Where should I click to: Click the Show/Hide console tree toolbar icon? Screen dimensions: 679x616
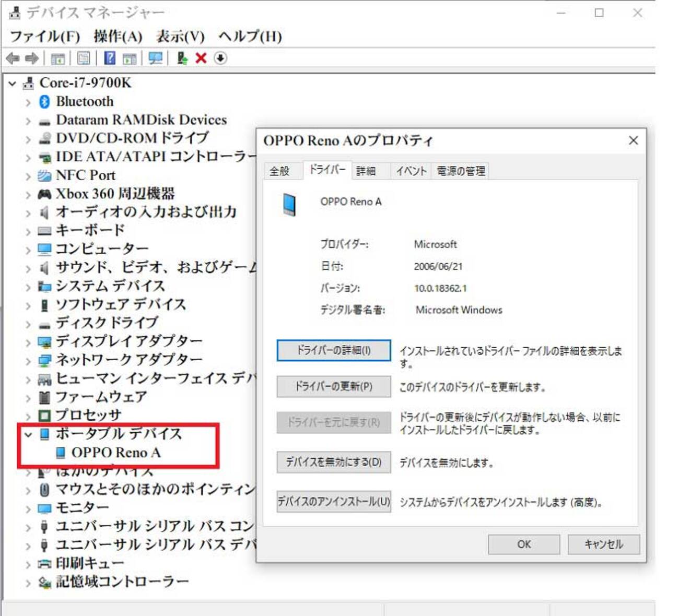(x=58, y=58)
